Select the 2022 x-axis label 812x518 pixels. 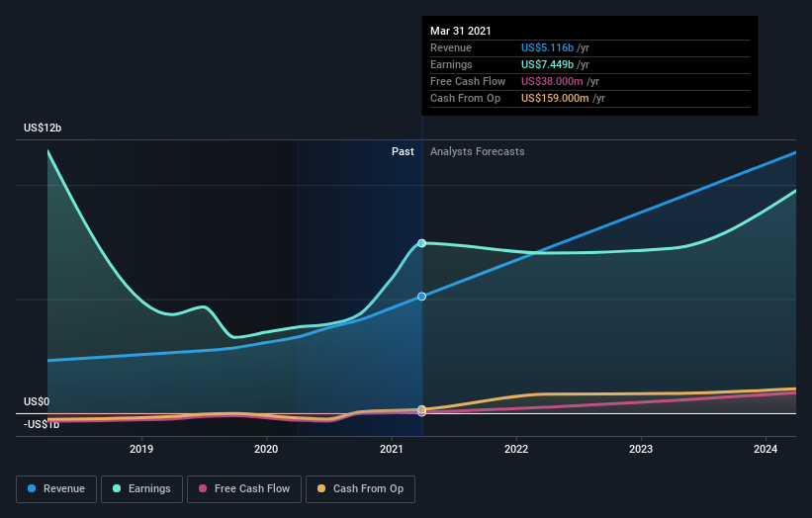point(516,449)
